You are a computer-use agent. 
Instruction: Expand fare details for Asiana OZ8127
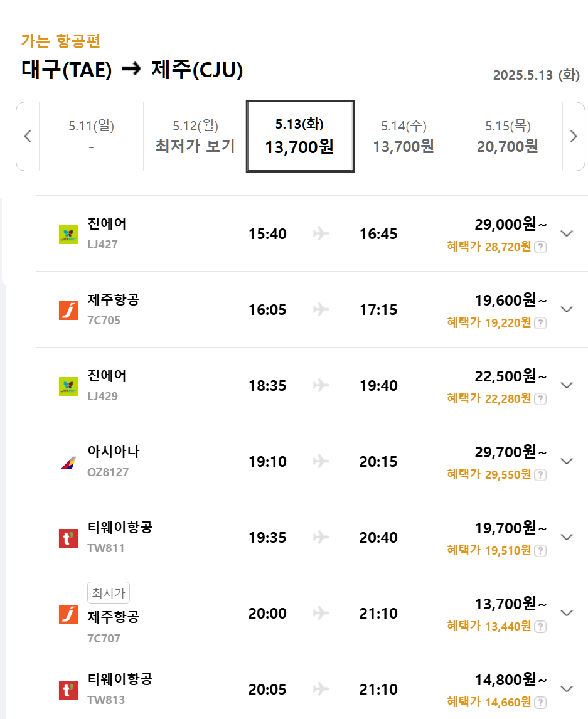tap(567, 461)
